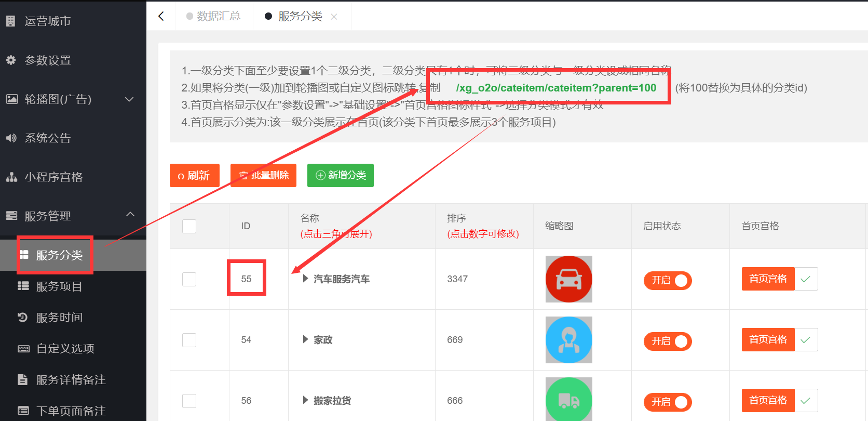Toggle 开启 switch for 汽车服务汽车

[668, 280]
